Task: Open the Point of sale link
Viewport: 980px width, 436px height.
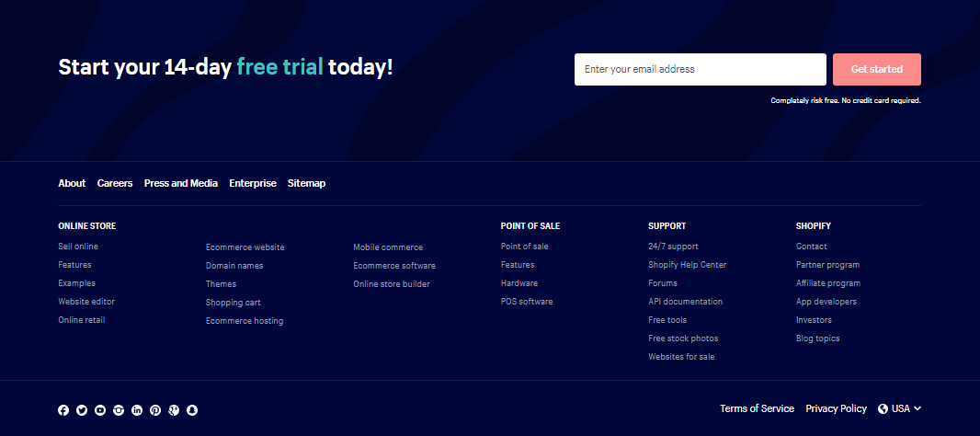Action: coord(524,247)
